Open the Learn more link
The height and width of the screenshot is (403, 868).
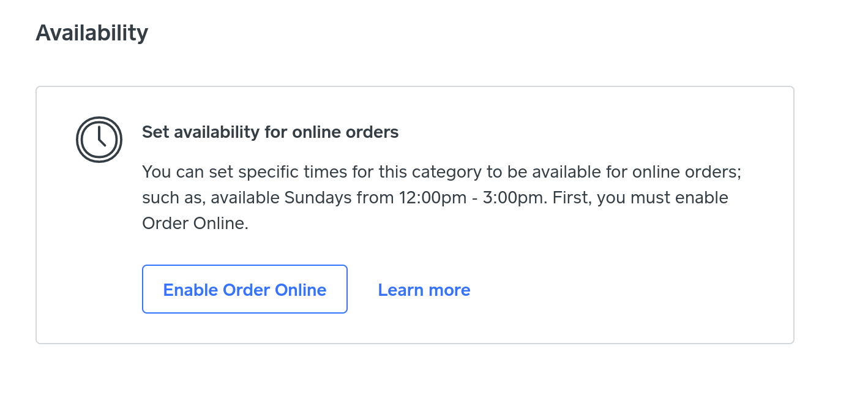click(x=424, y=290)
